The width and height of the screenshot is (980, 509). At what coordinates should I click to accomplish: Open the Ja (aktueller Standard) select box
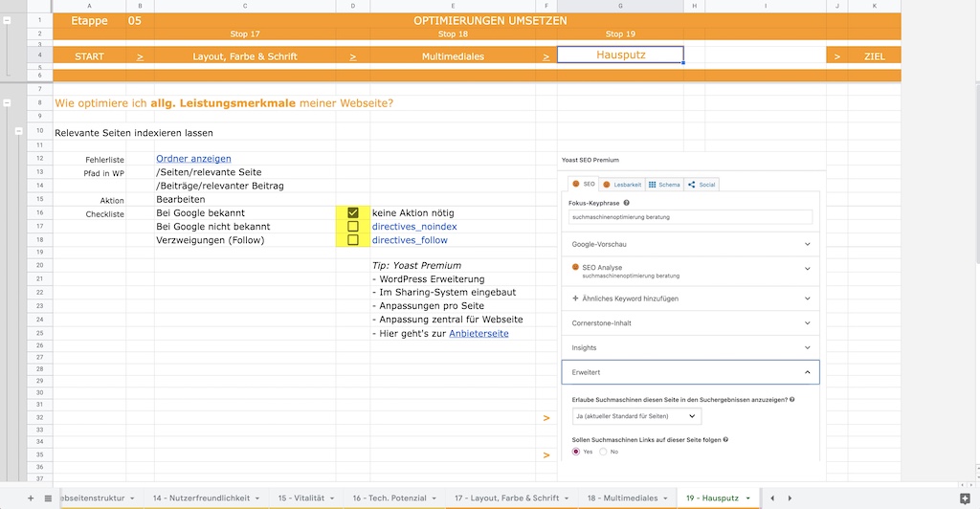coord(636,416)
